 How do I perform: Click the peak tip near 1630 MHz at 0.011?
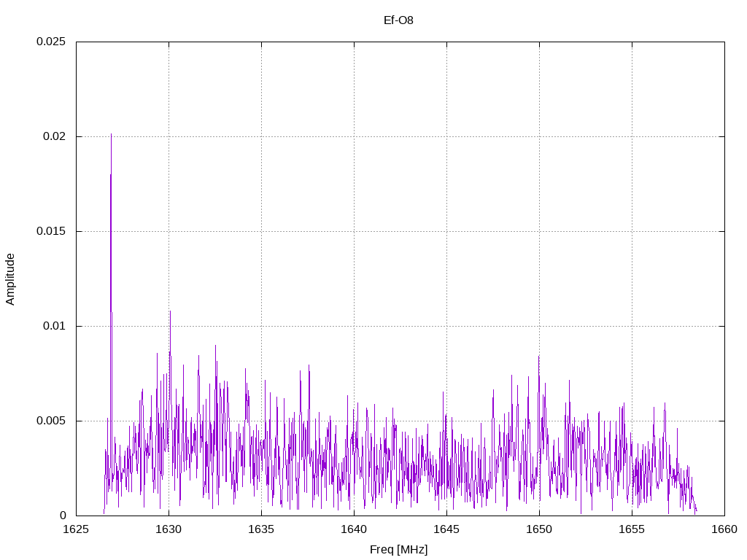pos(170,311)
